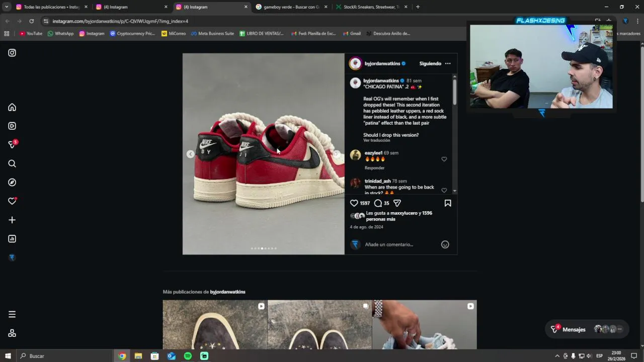
Task: Open hamburger More menu in sidebar
Action: [x=12, y=314]
